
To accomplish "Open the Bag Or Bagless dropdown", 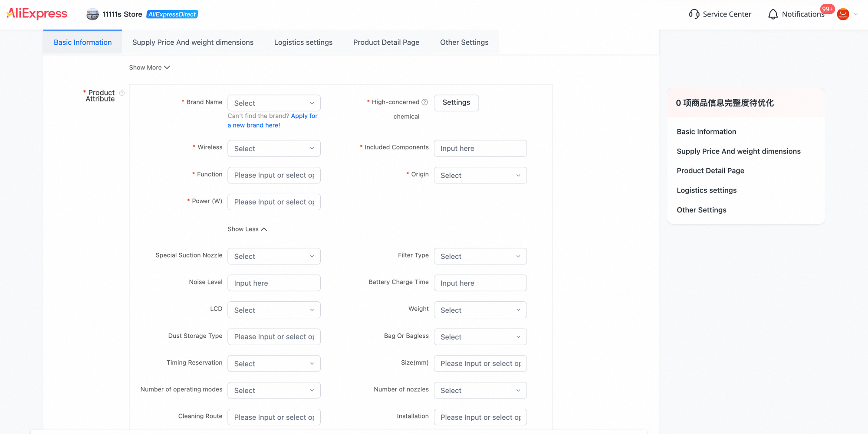I will (480, 337).
